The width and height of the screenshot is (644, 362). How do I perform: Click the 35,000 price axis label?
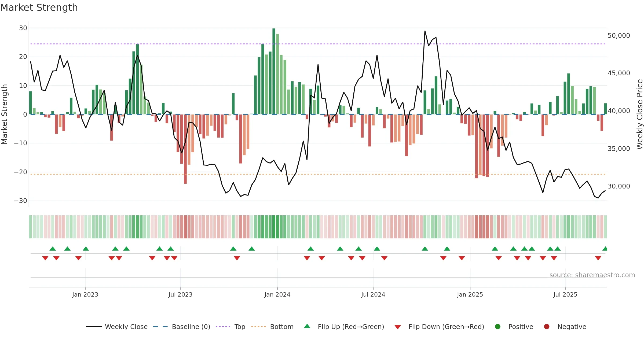[x=619, y=149]
